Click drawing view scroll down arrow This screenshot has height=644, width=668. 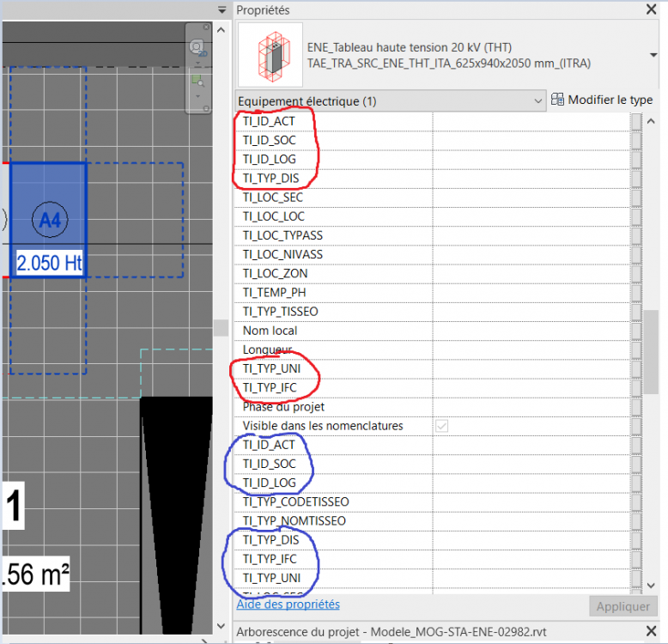pyautogui.click(x=221, y=626)
